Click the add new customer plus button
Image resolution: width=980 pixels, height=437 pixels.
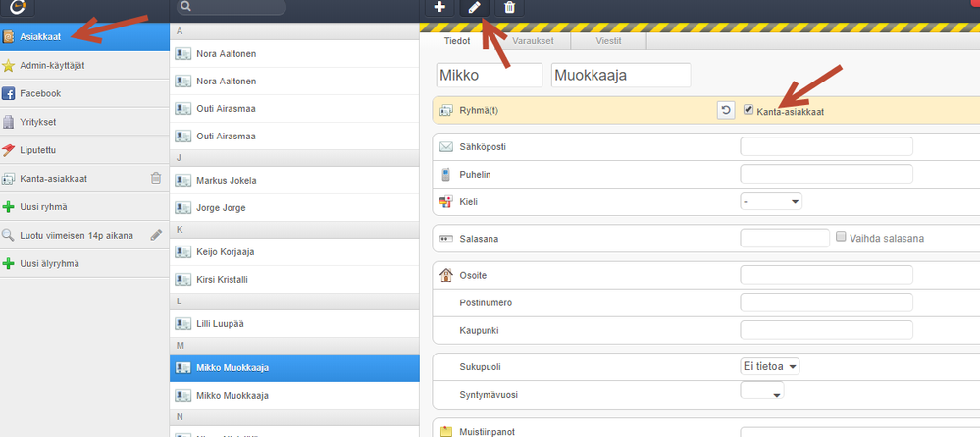click(440, 8)
